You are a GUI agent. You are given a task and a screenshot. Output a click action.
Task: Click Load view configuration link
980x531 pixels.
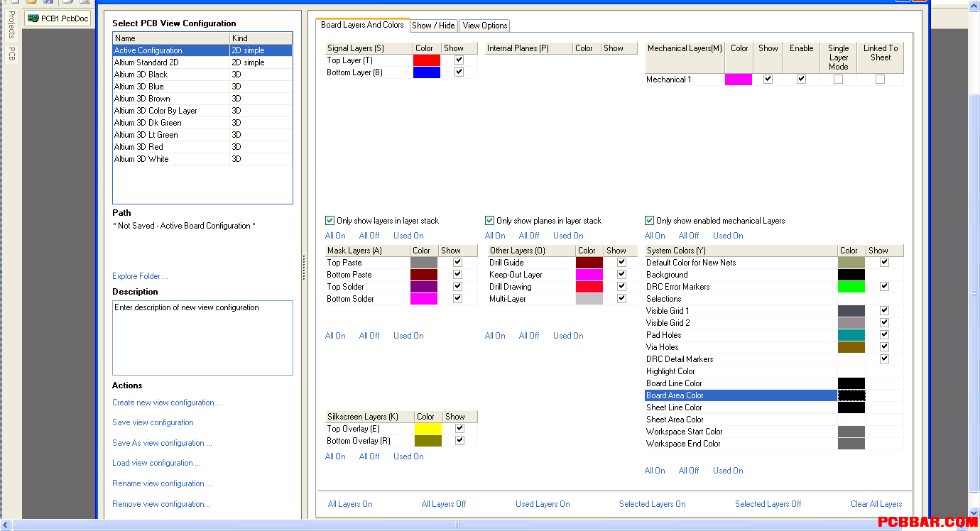(156, 463)
